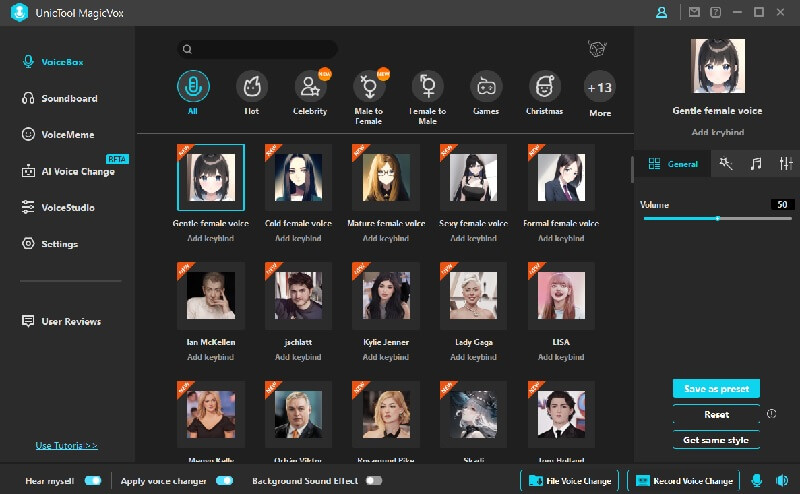This screenshot has width=800, height=494.
Task: Click the Save as preset button
Action: (x=716, y=388)
